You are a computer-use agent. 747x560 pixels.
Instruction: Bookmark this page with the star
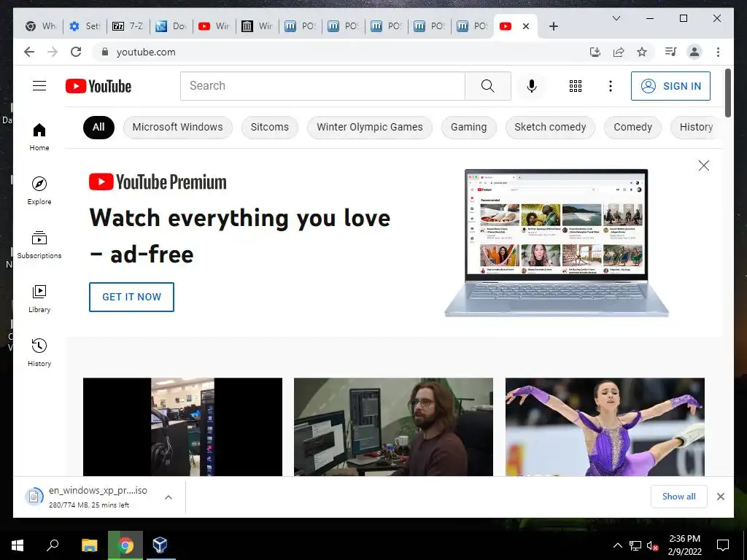[x=642, y=52]
